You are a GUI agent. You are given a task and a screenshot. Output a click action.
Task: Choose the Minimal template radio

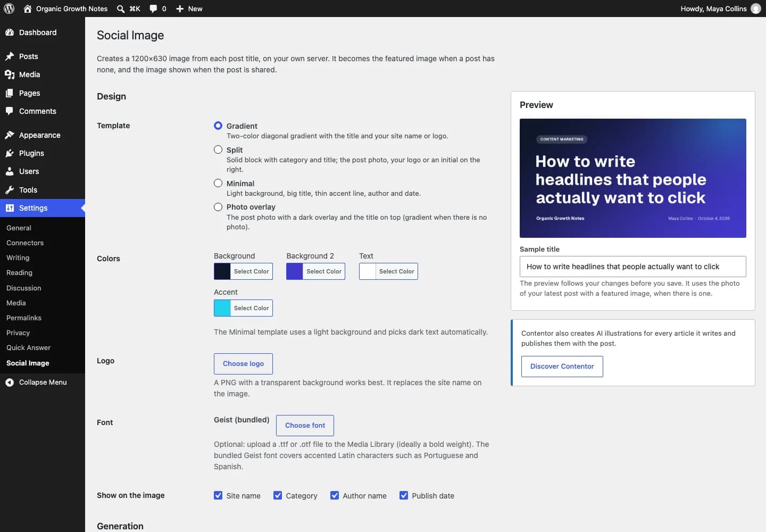click(x=218, y=183)
